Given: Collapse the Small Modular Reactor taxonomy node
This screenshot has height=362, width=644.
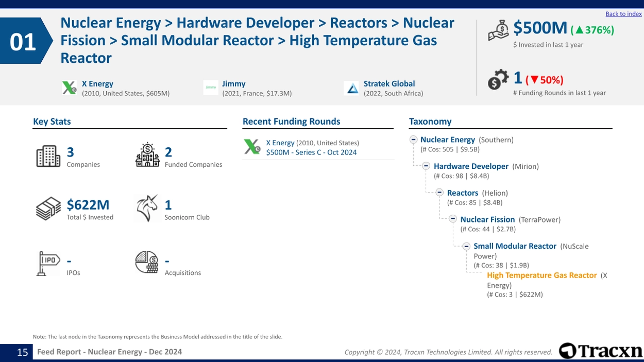Looking at the screenshot, I should coord(466,246).
